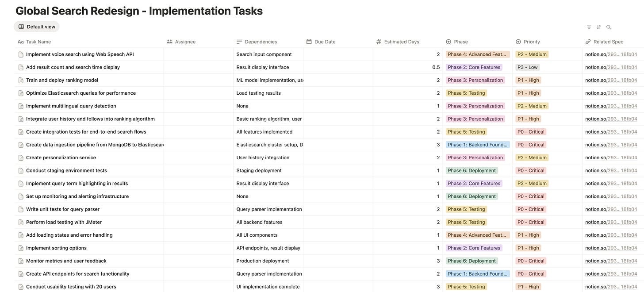644x292 pixels.
Task: Open the Priority column header menu
Action: (x=531, y=41)
